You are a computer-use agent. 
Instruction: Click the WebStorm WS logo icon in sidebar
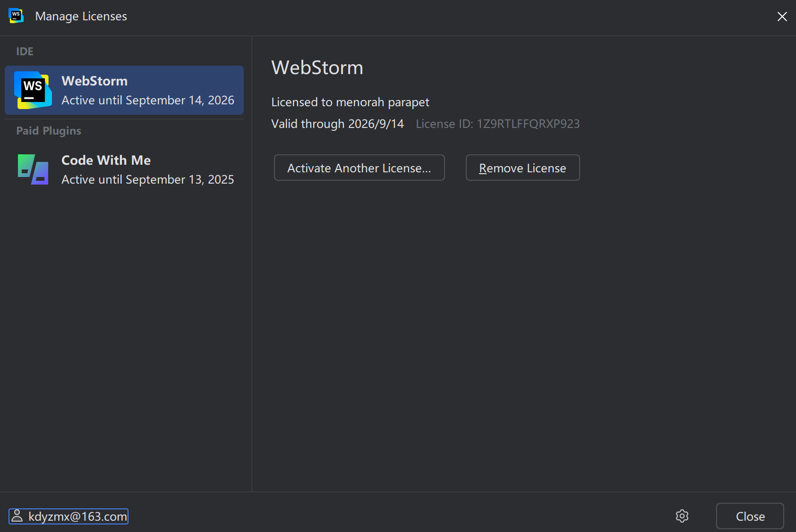coord(33,90)
